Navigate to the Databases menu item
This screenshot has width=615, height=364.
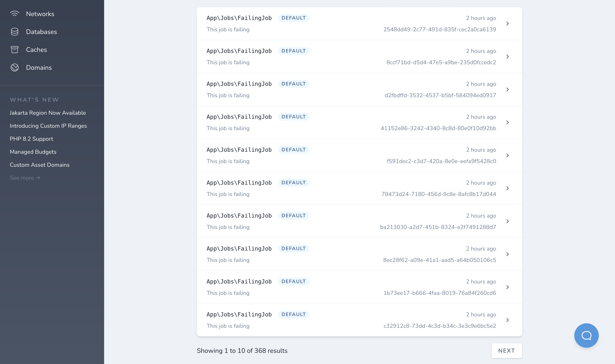(41, 32)
